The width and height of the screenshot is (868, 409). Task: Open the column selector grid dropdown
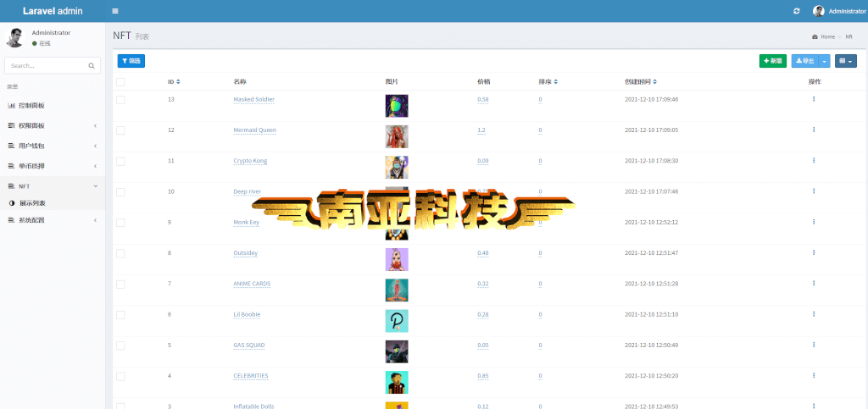coord(846,61)
